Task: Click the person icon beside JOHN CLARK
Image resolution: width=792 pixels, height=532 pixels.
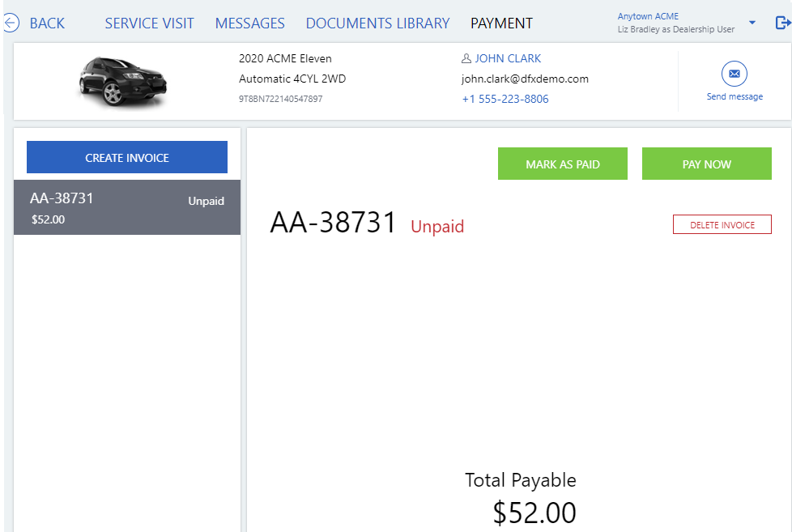Action: (465, 57)
